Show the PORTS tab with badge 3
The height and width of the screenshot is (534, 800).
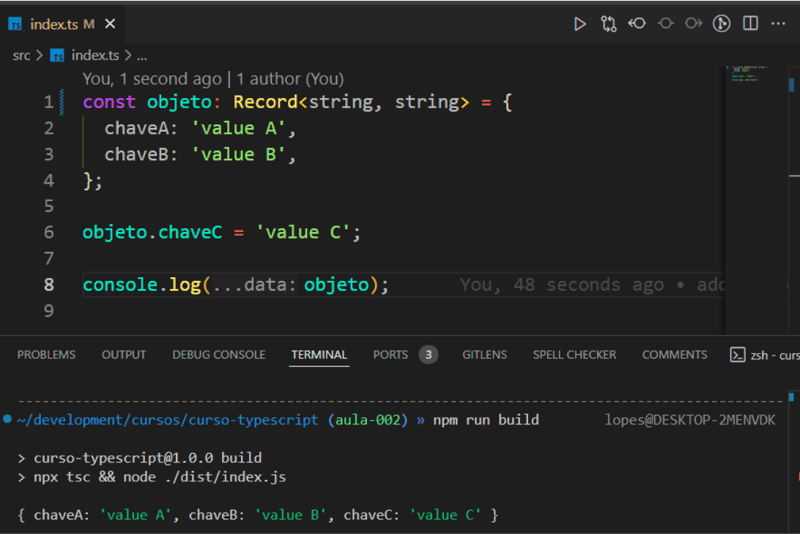[405, 354]
